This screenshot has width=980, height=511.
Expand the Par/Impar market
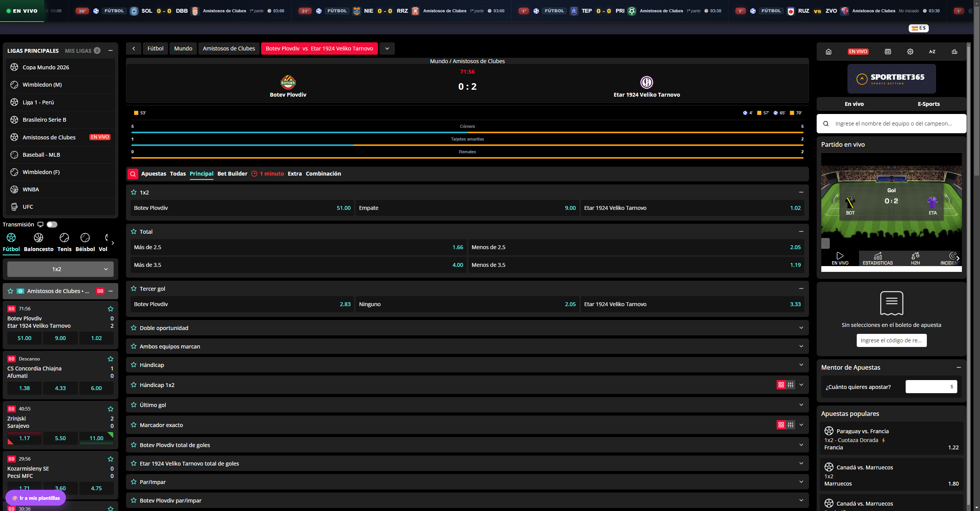click(x=801, y=482)
